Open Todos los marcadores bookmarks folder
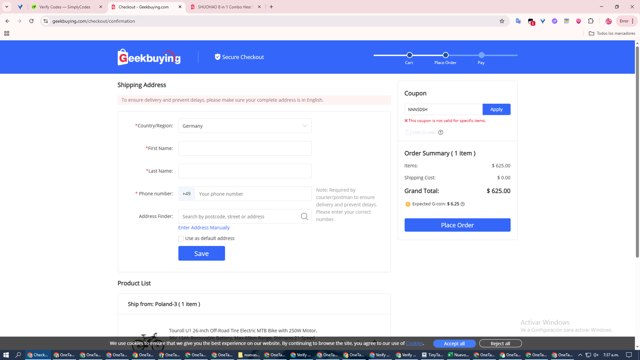This screenshot has height=360, width=640. [x=612, y=33]
